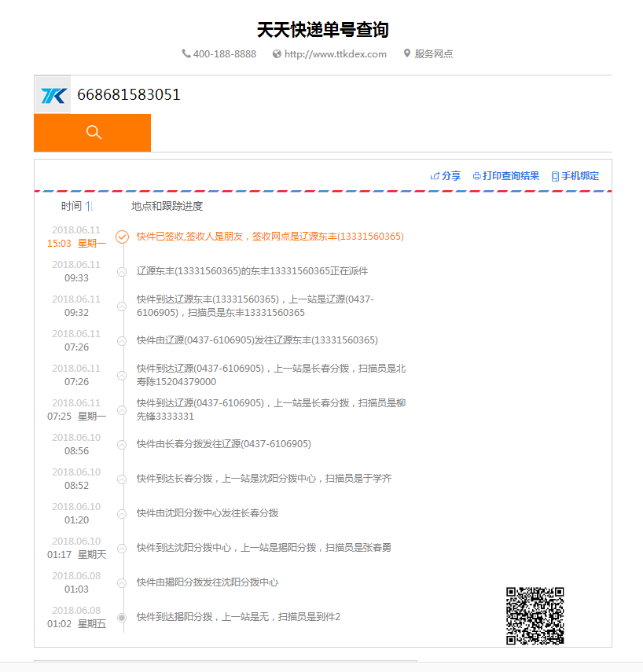This screenshot has height=672, width=643.
Task: Click the timeline marker for 由揭阳分拨发往沈阳
Action: click(122, 583)
